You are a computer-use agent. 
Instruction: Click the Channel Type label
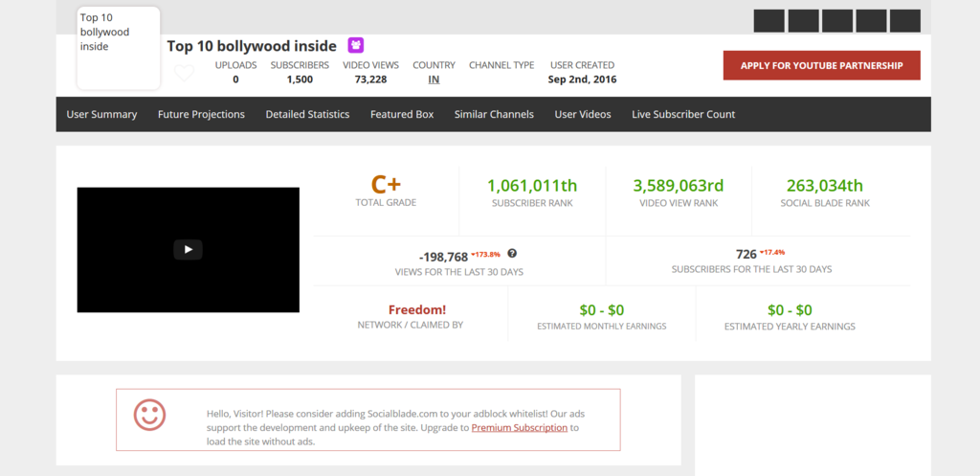click(501, 64)
